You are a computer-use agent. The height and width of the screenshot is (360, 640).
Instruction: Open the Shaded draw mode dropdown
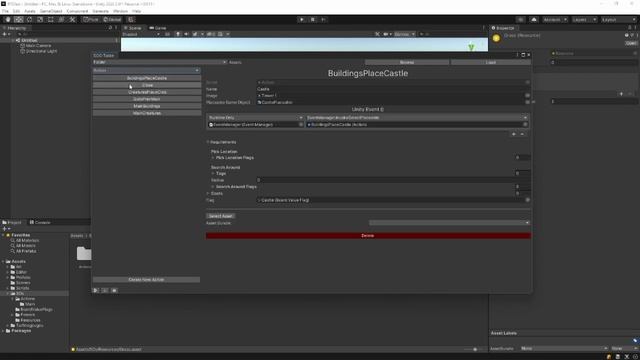tap(141, 34)
